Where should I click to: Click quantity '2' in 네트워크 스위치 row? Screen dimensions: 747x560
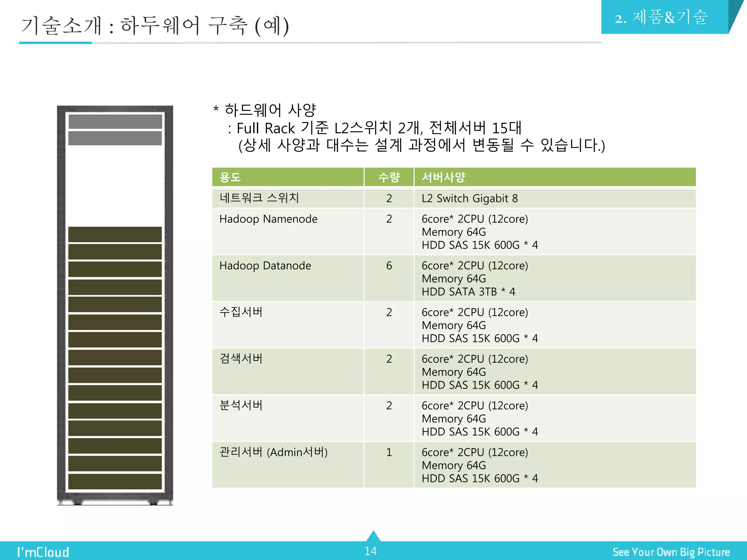coord(389,198)
